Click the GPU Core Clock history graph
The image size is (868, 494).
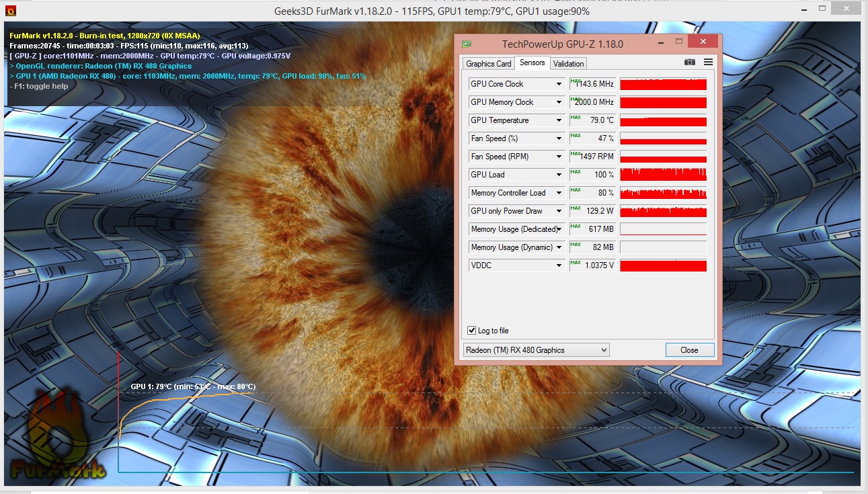663,84
